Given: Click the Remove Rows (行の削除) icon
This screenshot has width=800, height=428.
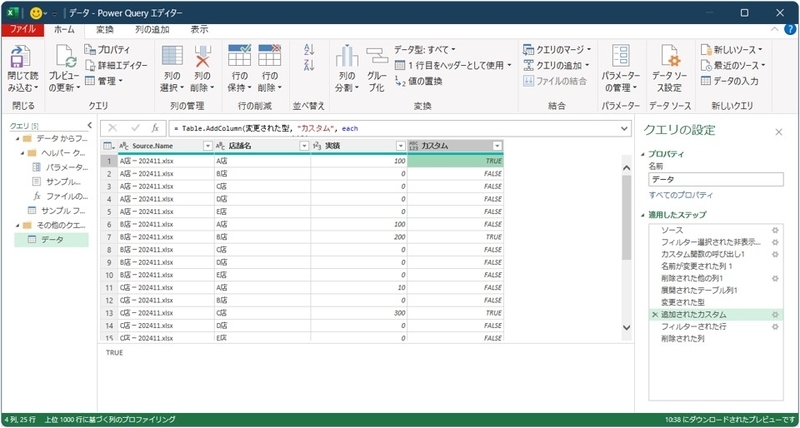Looking at the screenshot, I should coord(269,55).
